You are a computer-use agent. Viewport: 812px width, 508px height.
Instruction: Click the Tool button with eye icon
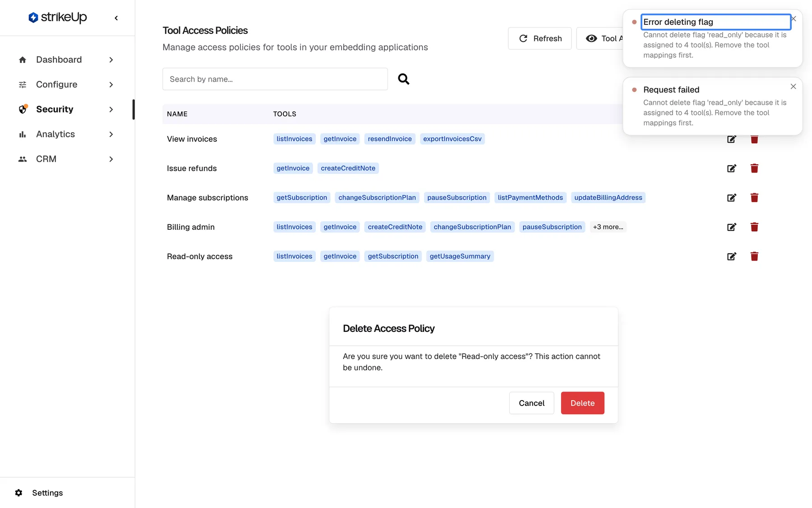600,38
